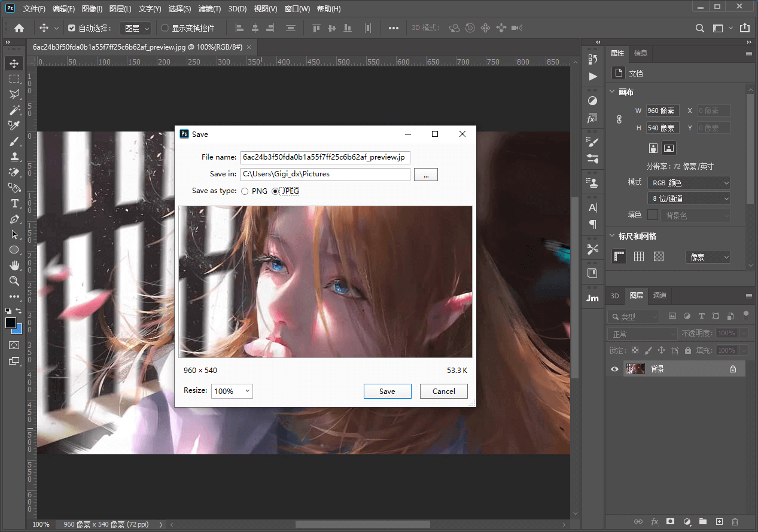This screenshot has height=532, width=758.
Task: Open the RGB 颜色 mode dropdown
Action: (689, 183)
